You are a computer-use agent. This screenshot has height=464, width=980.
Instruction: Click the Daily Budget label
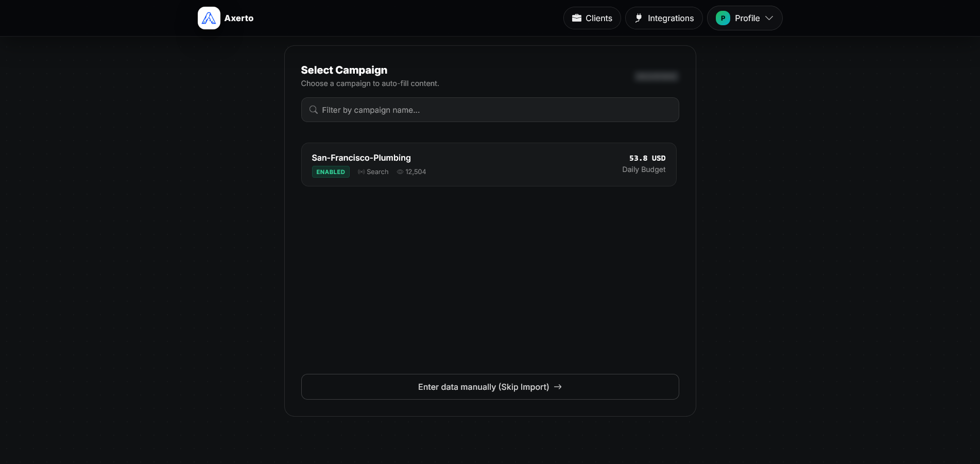644,169
